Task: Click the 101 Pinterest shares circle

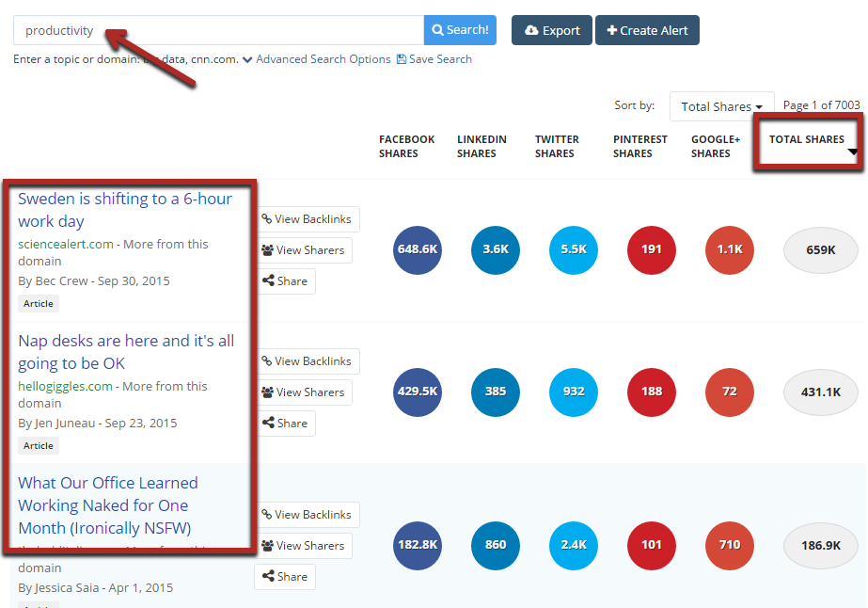Action: pyautogui.click(x=652, y=545)
